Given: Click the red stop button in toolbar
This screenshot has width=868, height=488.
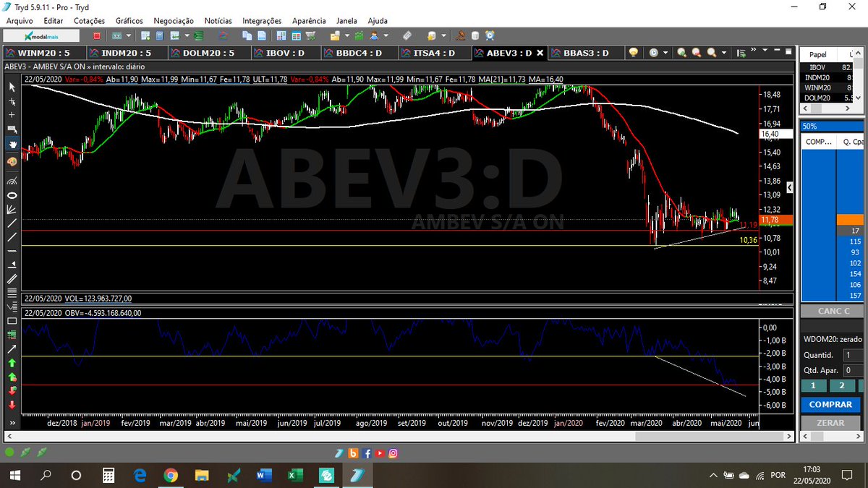Looking at the screenshot, I should click(x=97, y=35).
